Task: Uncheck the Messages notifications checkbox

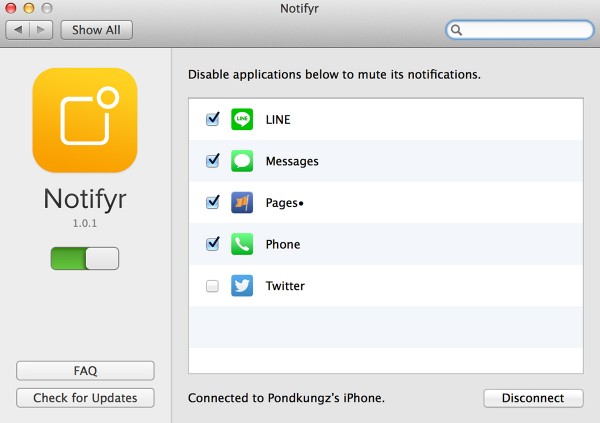Action: pos(212,160)
